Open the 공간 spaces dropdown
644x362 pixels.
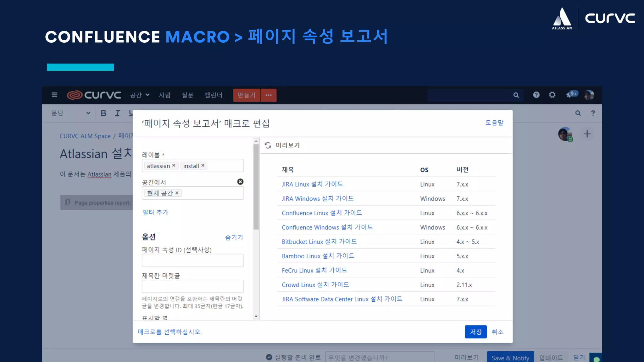coord(140,95)
